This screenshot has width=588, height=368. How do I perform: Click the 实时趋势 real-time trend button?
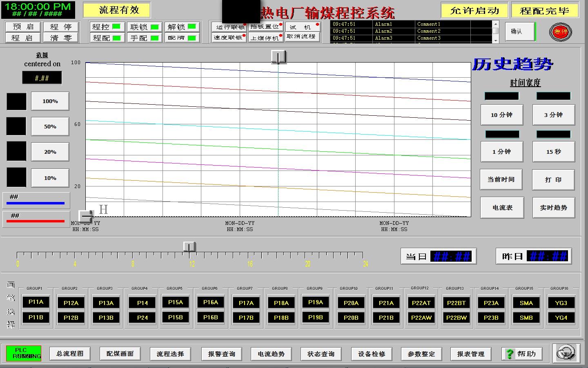pyautogui.click(x=553, y=208)
